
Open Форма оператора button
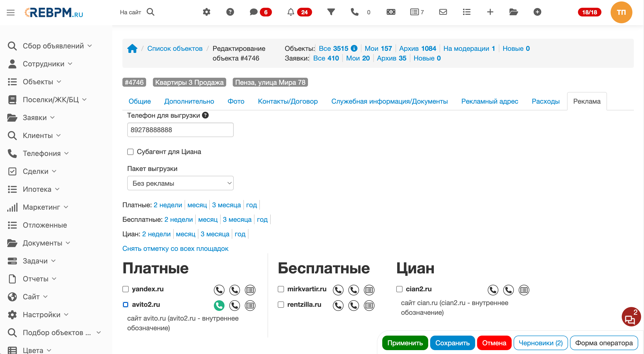(604, 343)
